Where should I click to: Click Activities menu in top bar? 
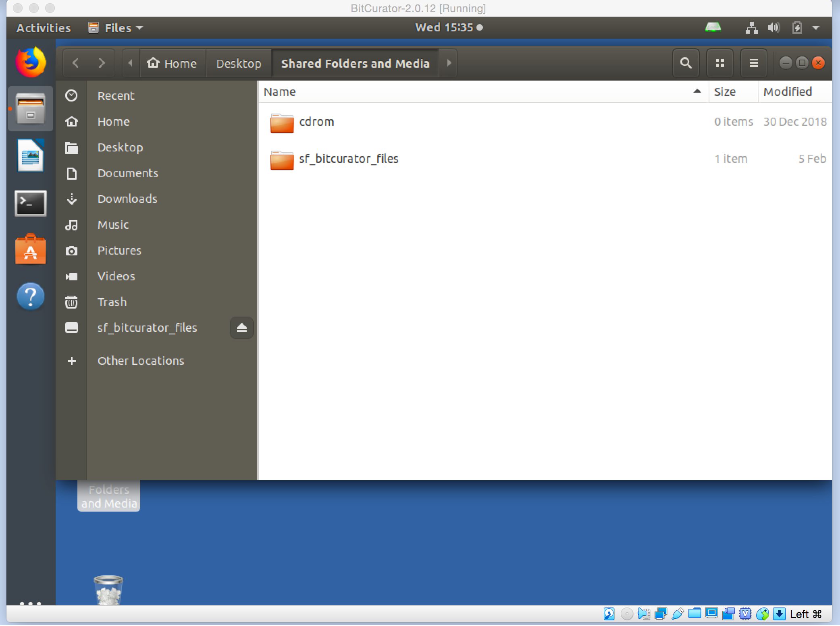44,27
